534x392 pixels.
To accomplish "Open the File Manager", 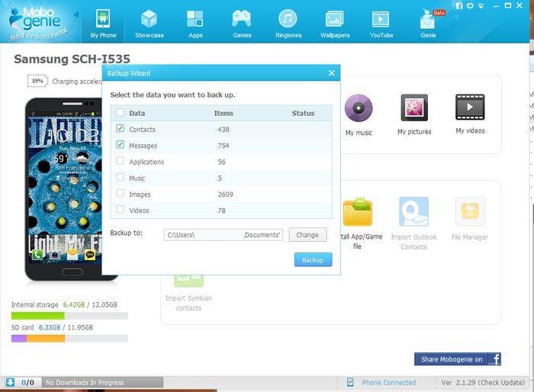I will (470, 219).
